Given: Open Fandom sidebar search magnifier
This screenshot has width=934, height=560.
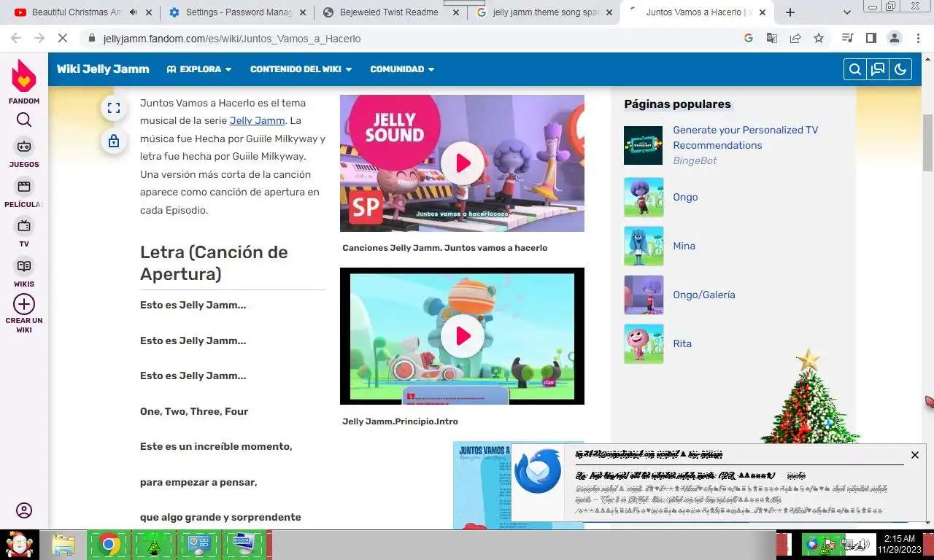Looking at the screenshot, I should click(24, 120).
